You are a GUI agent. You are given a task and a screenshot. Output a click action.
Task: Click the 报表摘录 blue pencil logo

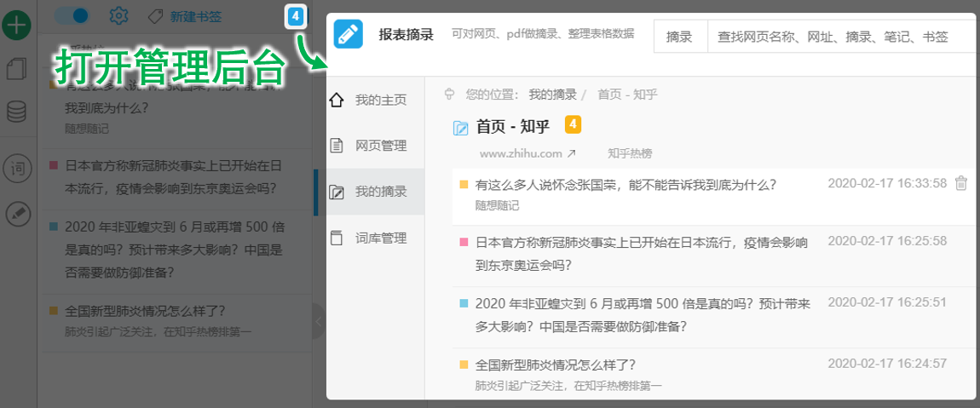(348, 35)
